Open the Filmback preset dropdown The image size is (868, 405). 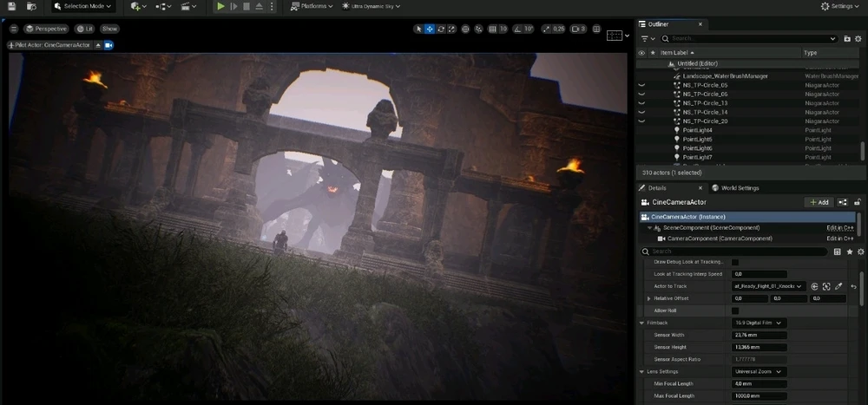[759, 323]
